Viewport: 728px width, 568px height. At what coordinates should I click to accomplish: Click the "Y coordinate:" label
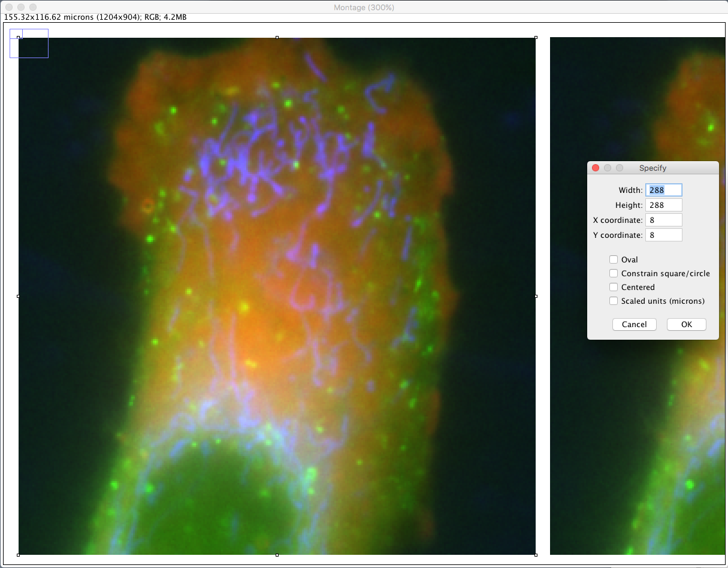tap(618, 235)
